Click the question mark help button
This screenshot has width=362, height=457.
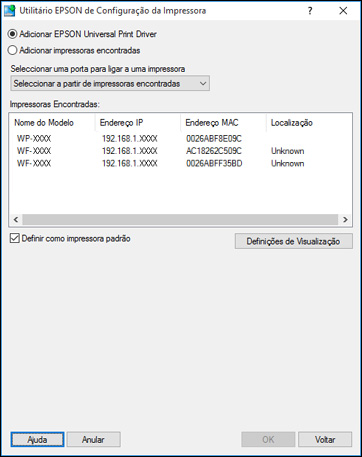click(310, 11)
